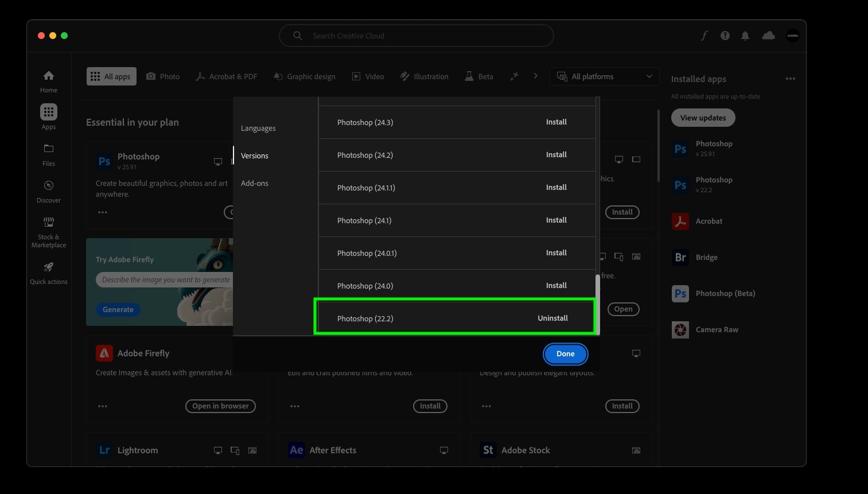The width and height of the screenshot is (868, 494).
Task: Click the Search Creative Cloud field
Action: point(416,35)
